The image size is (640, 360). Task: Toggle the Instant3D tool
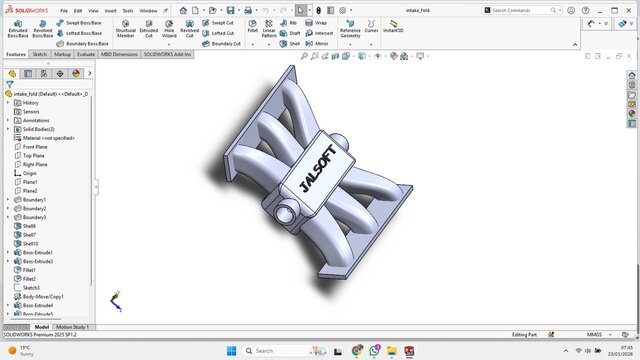click(393, 26)
